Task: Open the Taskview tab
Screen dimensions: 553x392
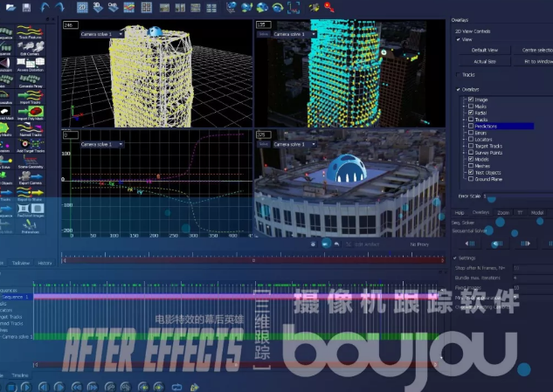Action: click(21, 263)
